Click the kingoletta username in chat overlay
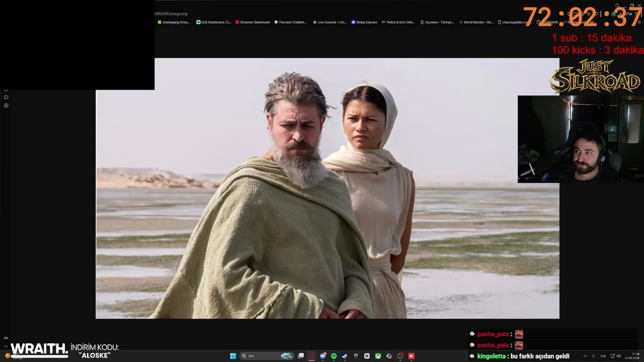The width and height of the screenshot is (644, 362). [492, 356]
